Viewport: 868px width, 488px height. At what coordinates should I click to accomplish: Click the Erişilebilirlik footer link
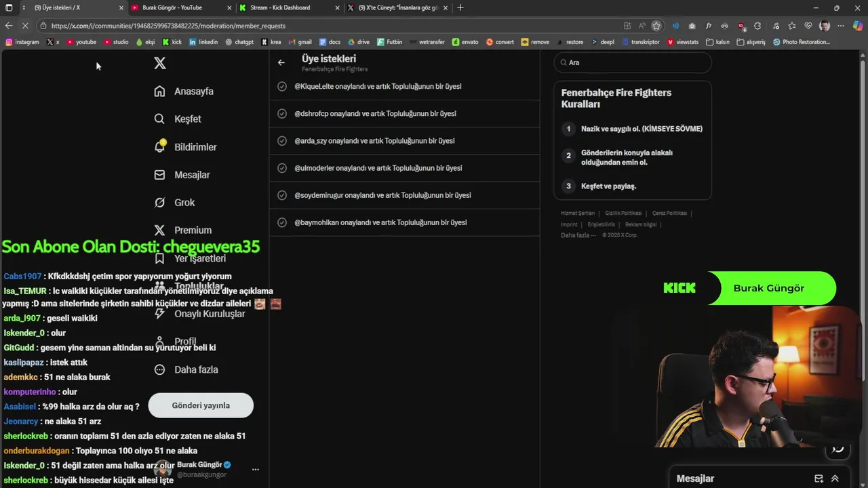coord(601,224)
